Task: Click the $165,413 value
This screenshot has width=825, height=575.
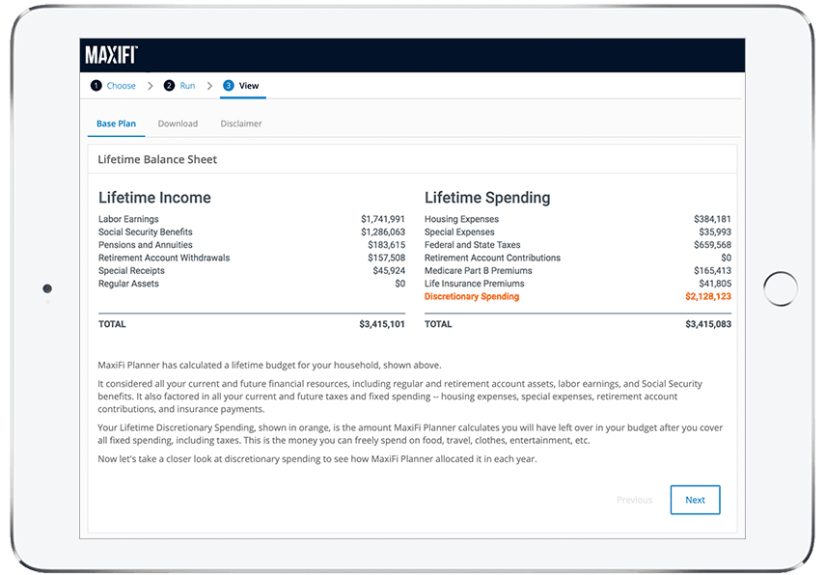Action: tap(712, 270)
